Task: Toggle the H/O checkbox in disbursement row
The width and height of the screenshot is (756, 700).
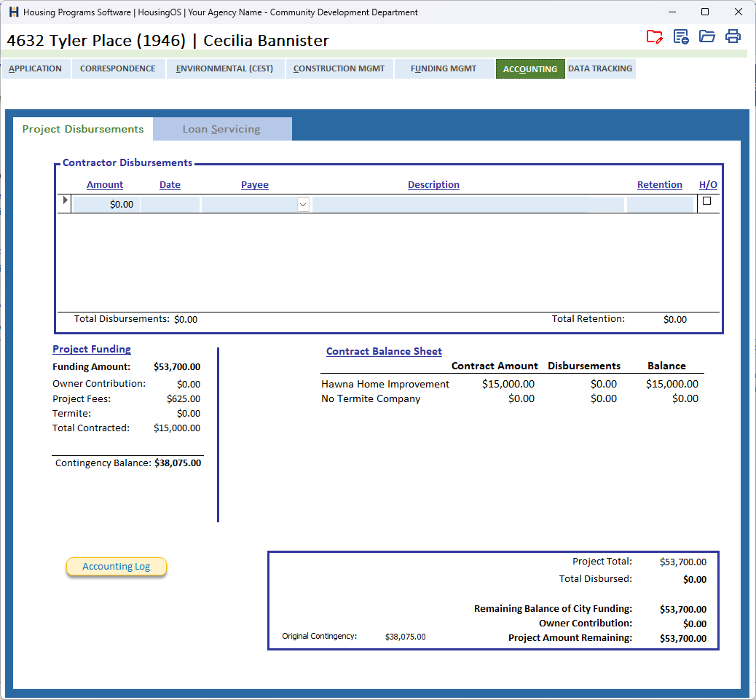Action: coord(706,201)
